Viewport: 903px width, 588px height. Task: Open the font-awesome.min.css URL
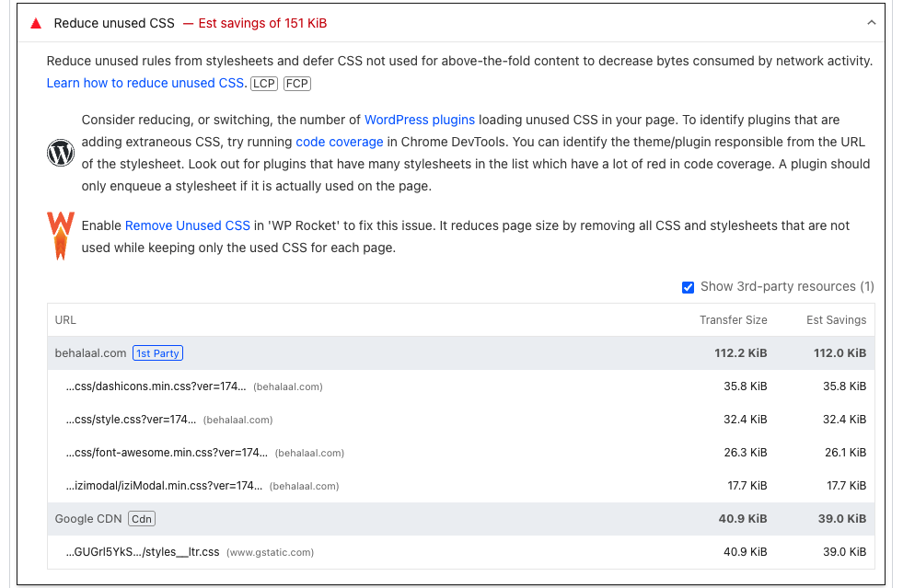click(167, 453)
